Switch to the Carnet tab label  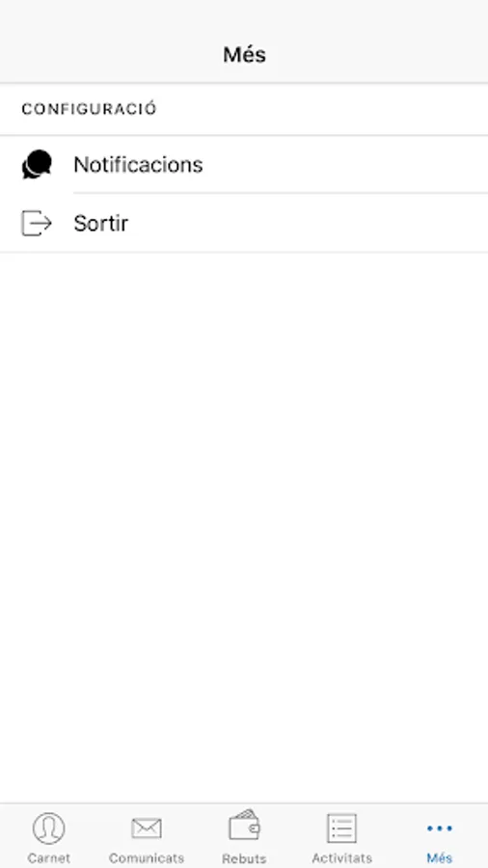coord(48,858)
